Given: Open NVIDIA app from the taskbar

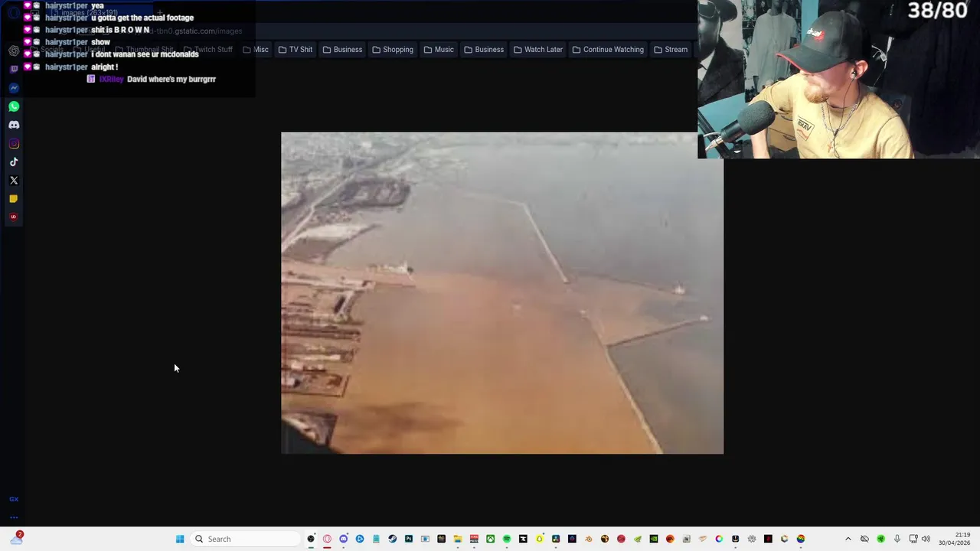Looking at the screenshot, I should (x=654, y=539).
